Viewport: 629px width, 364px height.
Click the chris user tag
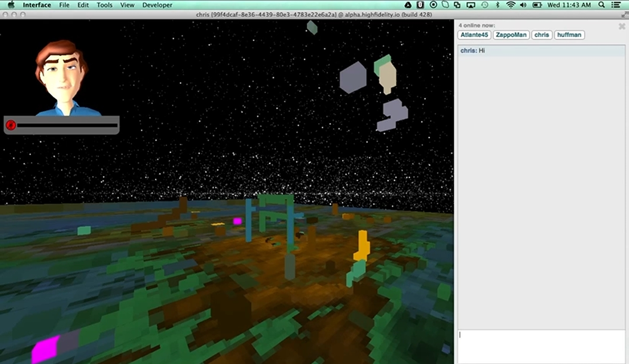542,35
